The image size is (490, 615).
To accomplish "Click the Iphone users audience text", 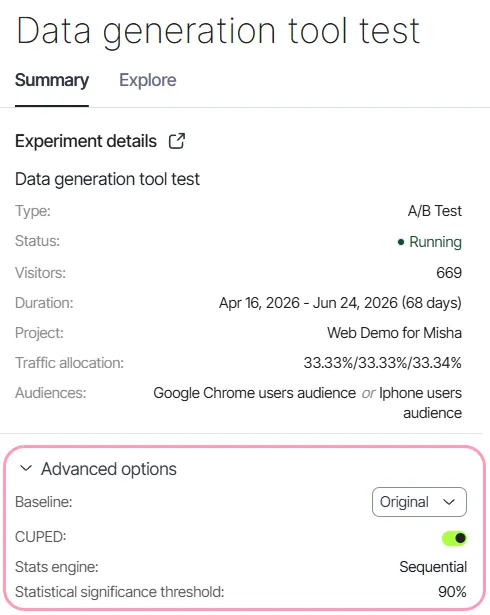I will tap(421, 403).
